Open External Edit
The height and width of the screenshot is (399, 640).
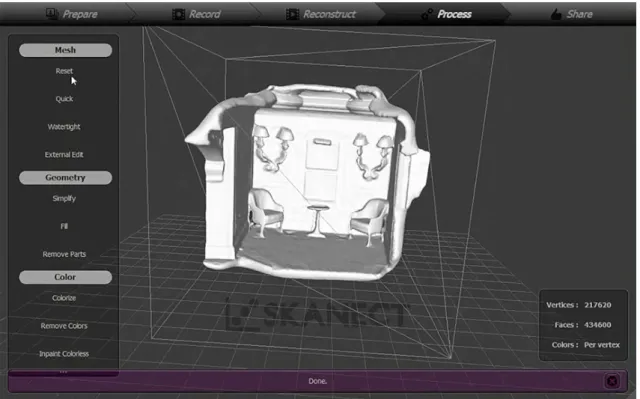click(x=64, y=155)
